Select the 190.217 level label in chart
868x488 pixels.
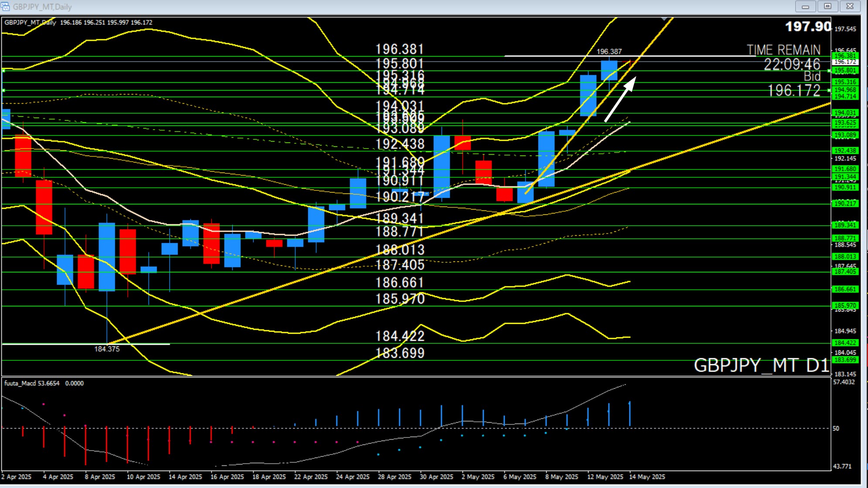400,197
